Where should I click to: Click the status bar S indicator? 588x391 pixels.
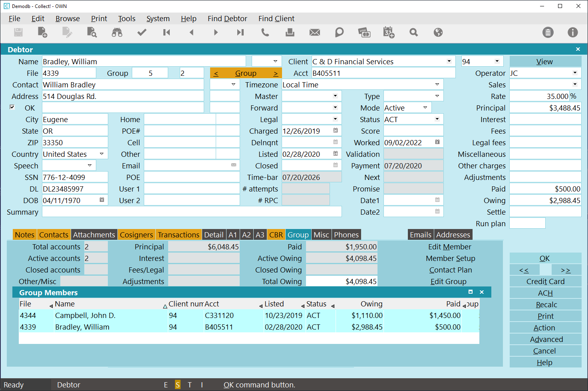[x=178, y=385]
